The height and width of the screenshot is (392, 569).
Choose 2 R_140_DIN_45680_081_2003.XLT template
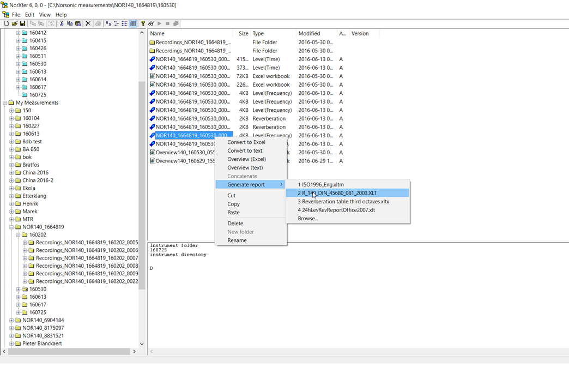[348, 193]
